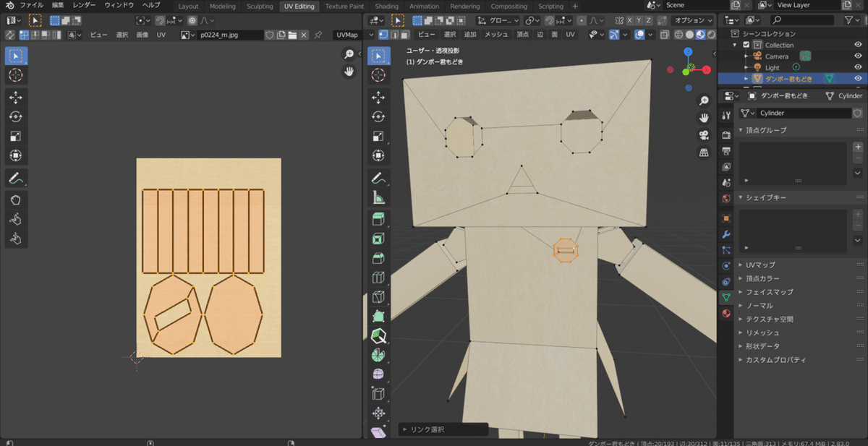Image resolution: width=868 pixels, height=446 pixels.
Task: Click the メッシュ menu in viewport header
Action: [x=495, y=35]
